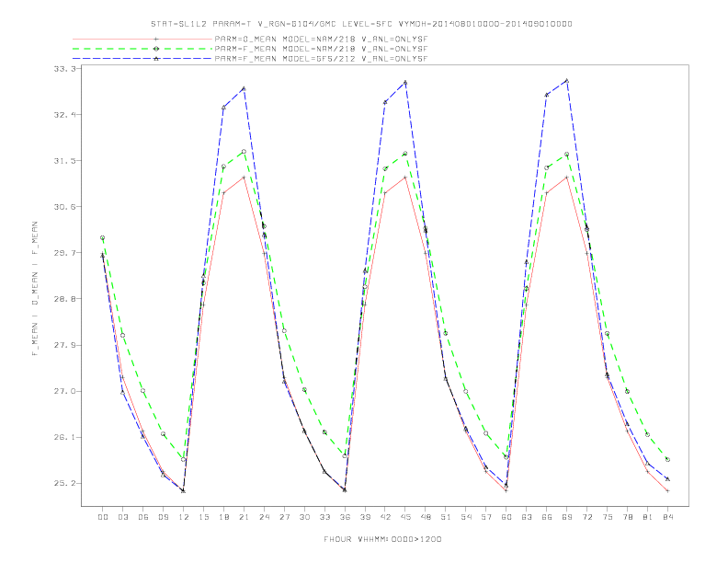The width and height of the screenshot is (728, 563).
Task: Click the x-axis tick label 81
Action: (648, 517)
